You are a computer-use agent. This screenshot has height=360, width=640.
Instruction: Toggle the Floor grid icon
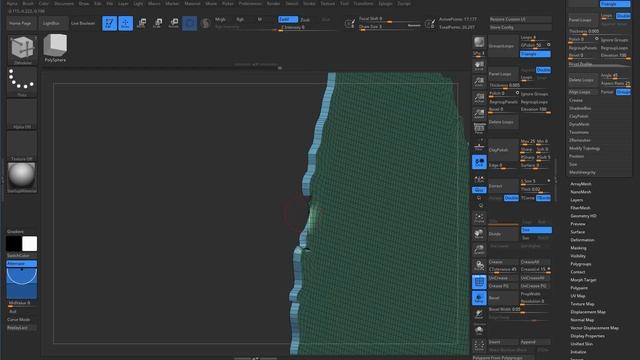[479, 146]
